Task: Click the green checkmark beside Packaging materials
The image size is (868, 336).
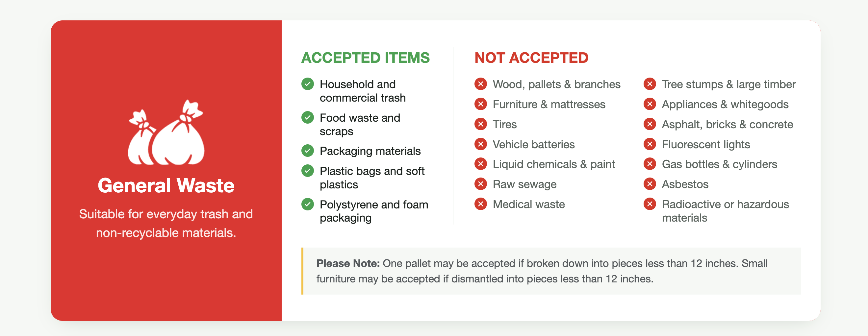Action: coord(307,151)
